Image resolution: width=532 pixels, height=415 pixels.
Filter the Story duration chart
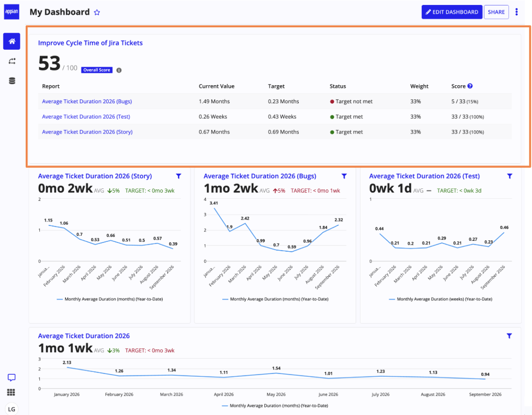(x=179, y=176)
